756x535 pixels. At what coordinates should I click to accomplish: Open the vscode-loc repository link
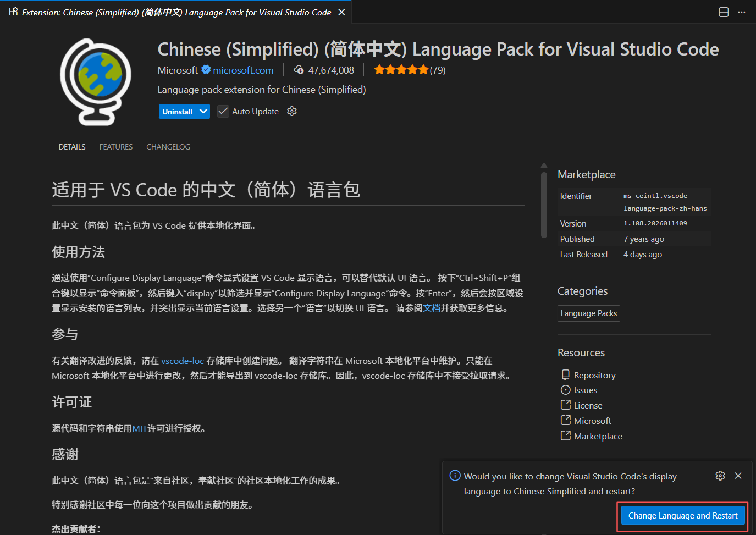[183, 361]
